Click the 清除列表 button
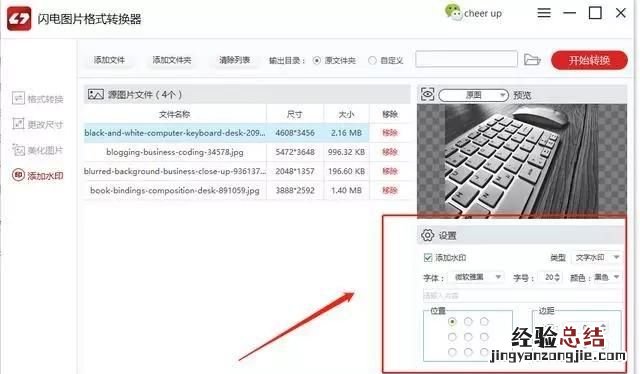This screenshot has height=374, width=640. [234, 60]
